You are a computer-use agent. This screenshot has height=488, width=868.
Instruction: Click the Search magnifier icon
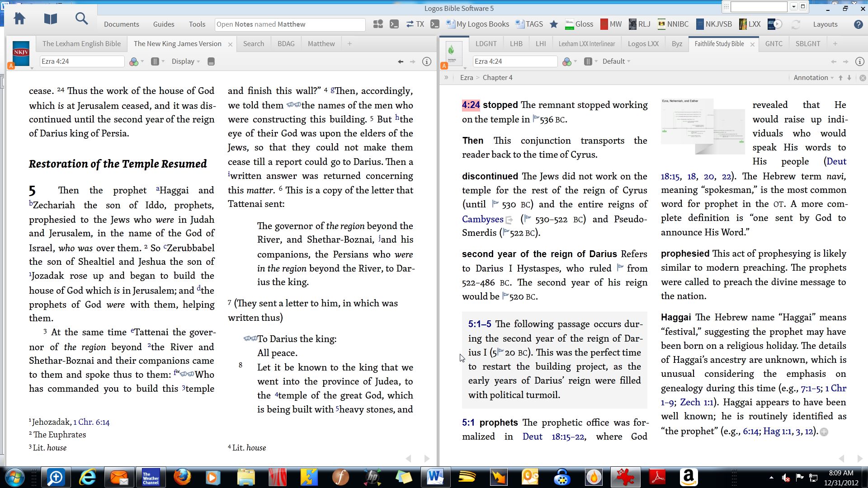(x=81, y=19)
